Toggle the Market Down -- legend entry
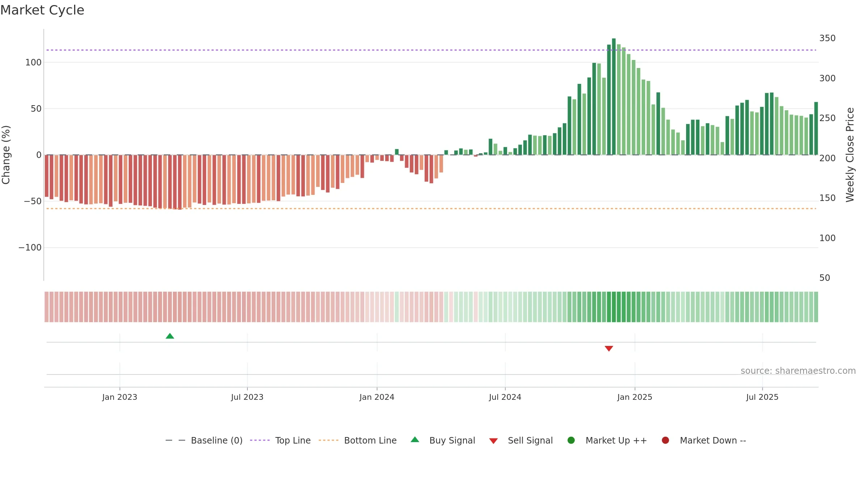 click(x=704, y=440)
